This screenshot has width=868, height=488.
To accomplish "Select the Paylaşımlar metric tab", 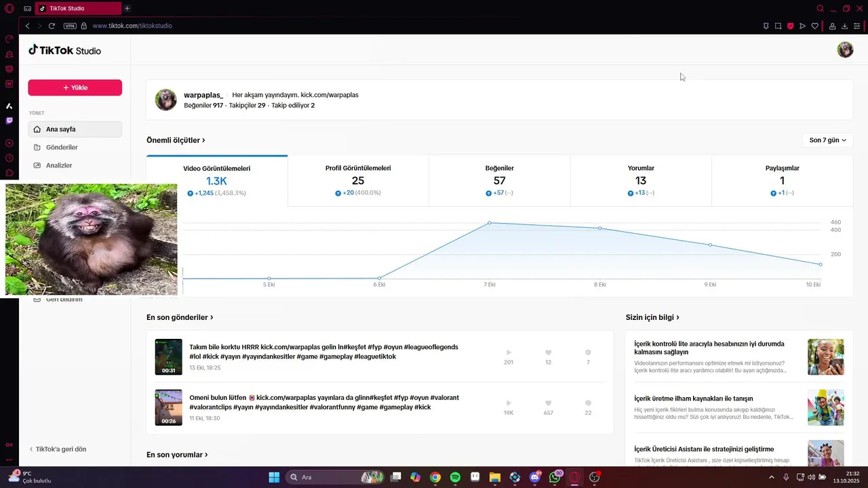I will point(782,180).
